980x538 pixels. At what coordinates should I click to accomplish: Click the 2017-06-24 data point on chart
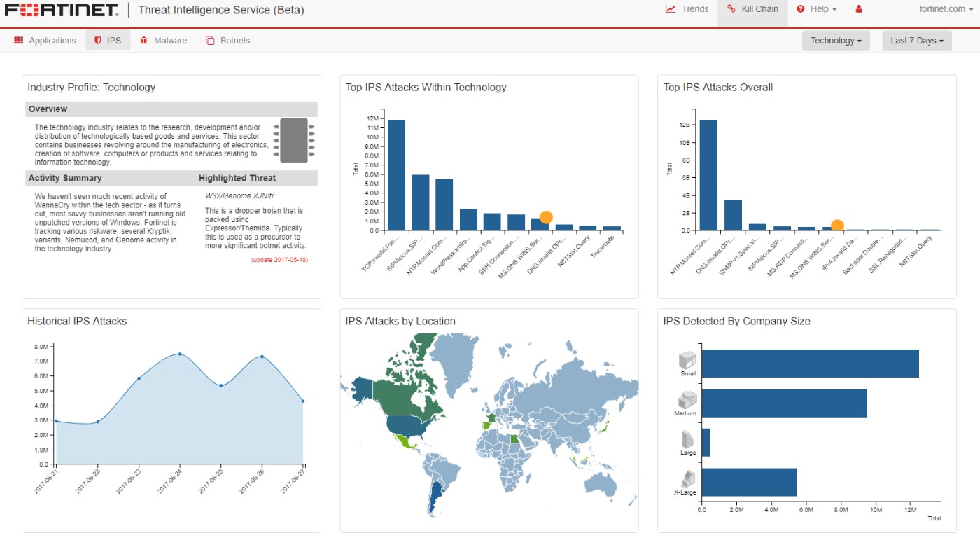(x=180, y=354)
